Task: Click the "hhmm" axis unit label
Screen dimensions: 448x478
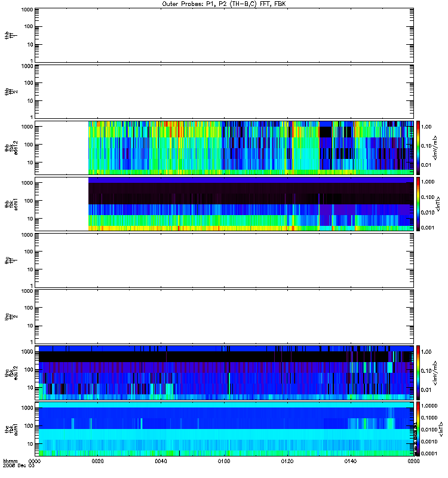Action: tap(10, 461)
